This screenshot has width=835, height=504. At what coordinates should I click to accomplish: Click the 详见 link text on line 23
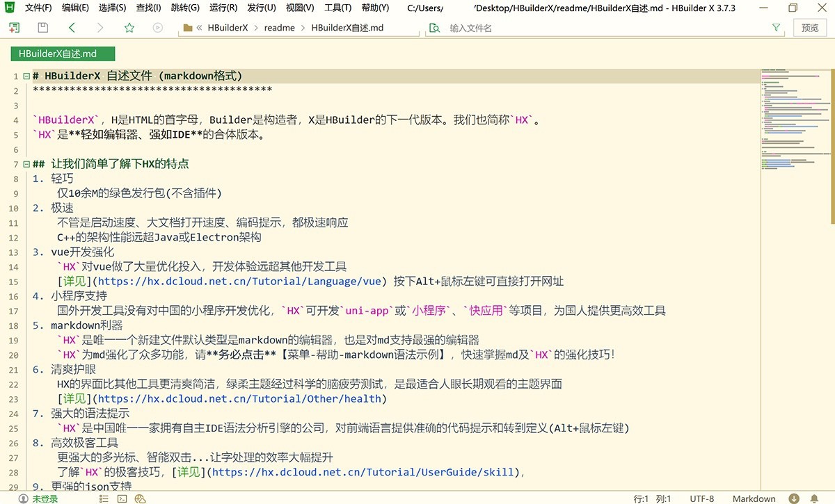coord(75,398)
